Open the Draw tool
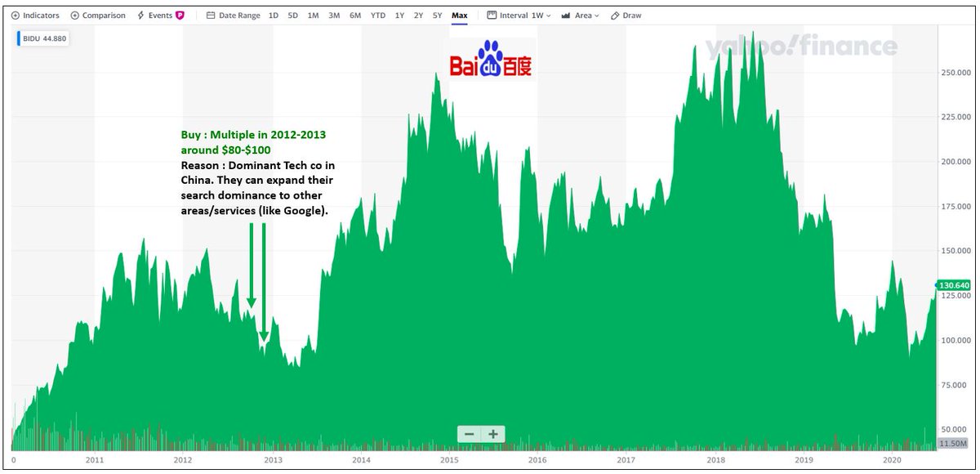 [x=626, y=16]
